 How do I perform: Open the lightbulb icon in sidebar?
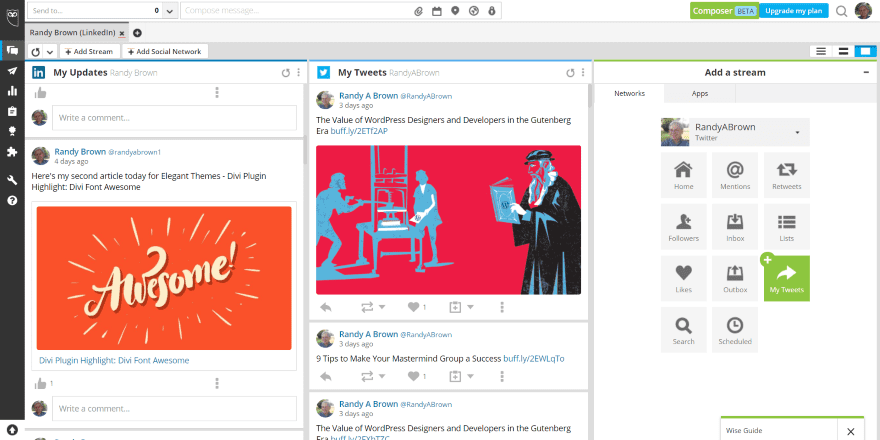click(x=12, y=131)
